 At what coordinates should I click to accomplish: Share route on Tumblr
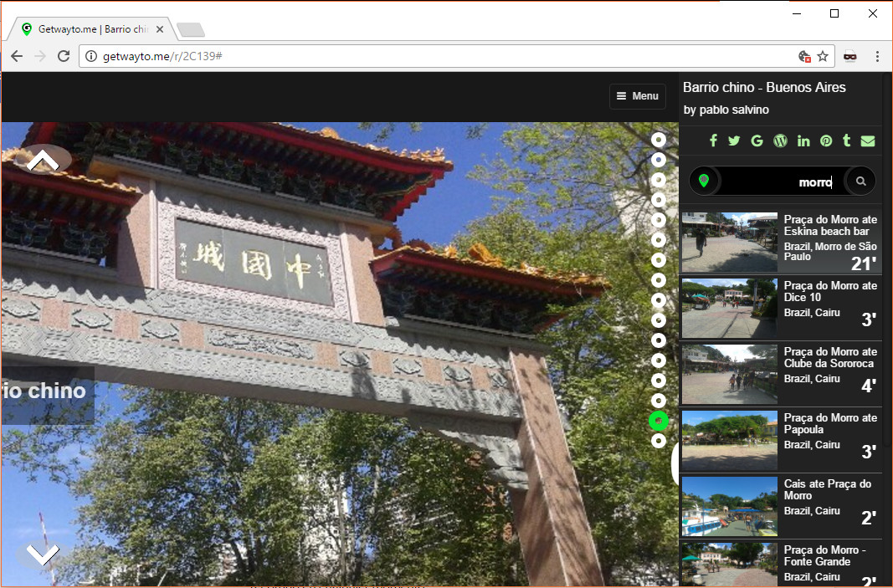click(847, 141)
